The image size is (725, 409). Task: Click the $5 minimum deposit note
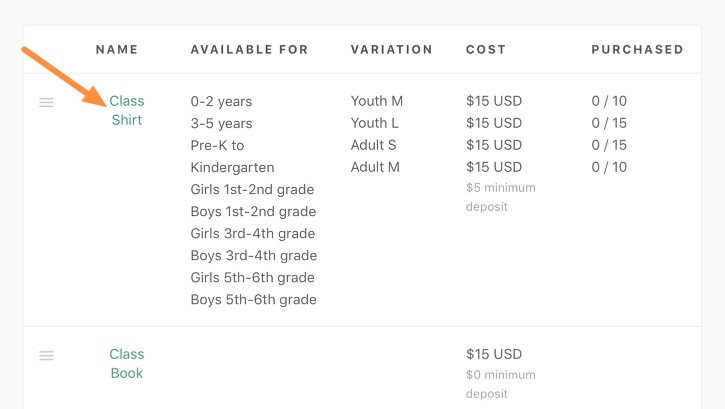click(x=501, y=197)
